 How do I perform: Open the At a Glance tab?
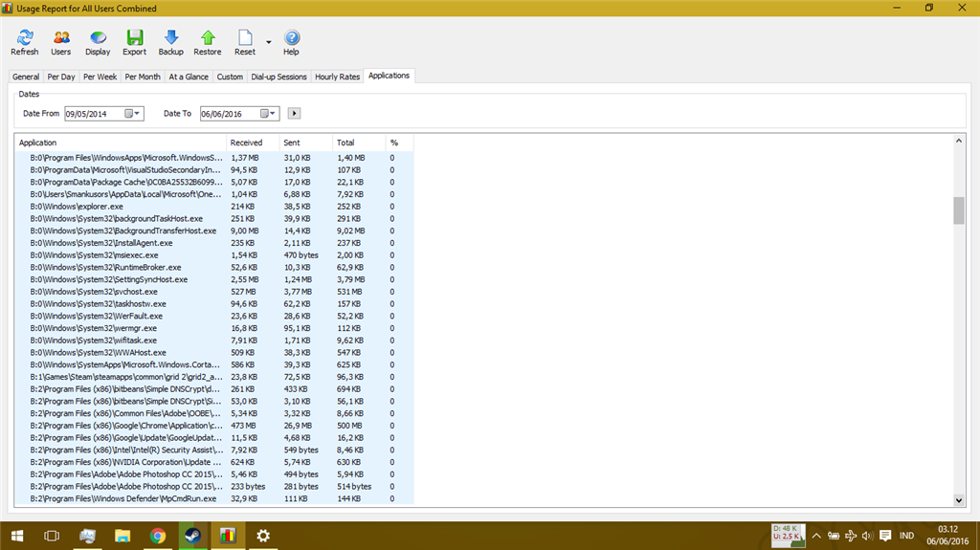tap(189, 77)
